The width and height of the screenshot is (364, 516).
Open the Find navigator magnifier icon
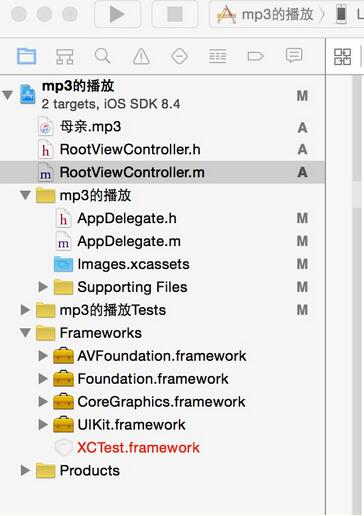pyautogui.click(x=102, y=56)
